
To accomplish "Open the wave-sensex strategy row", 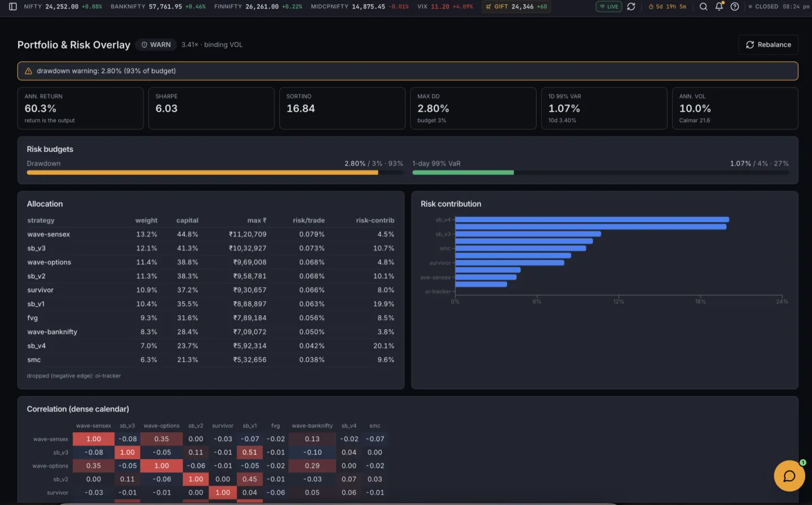I will (210, 234).
